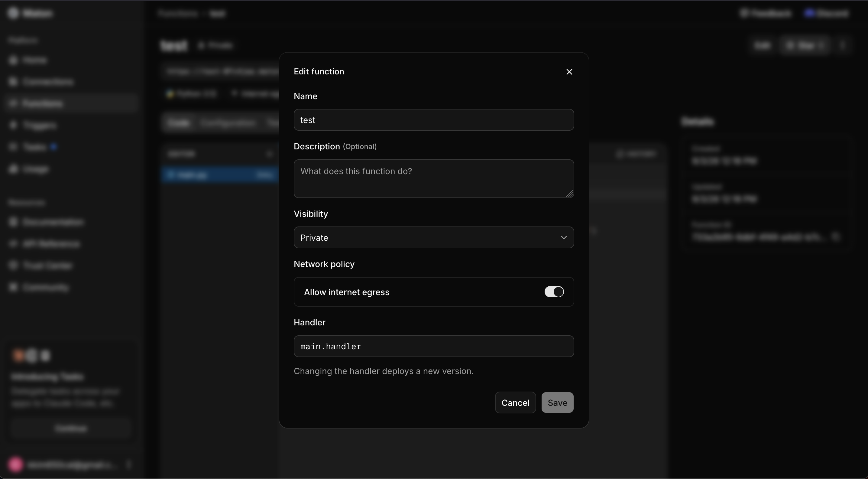This screenshot has width=868, height=479.
Task: Open the Visibility dropdown set to Private
Action: pyautogui.click(x=434, y=237)
